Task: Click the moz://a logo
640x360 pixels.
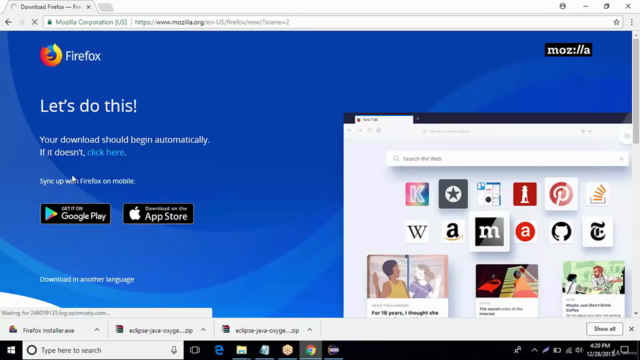Action: pyautogui.click(x=568, y=50)
